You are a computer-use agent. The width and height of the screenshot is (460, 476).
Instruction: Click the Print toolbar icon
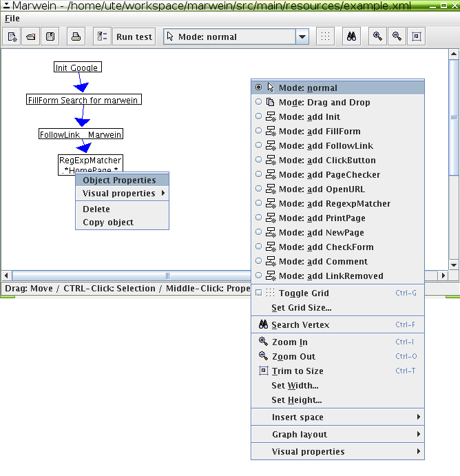(x=76, y=37)
